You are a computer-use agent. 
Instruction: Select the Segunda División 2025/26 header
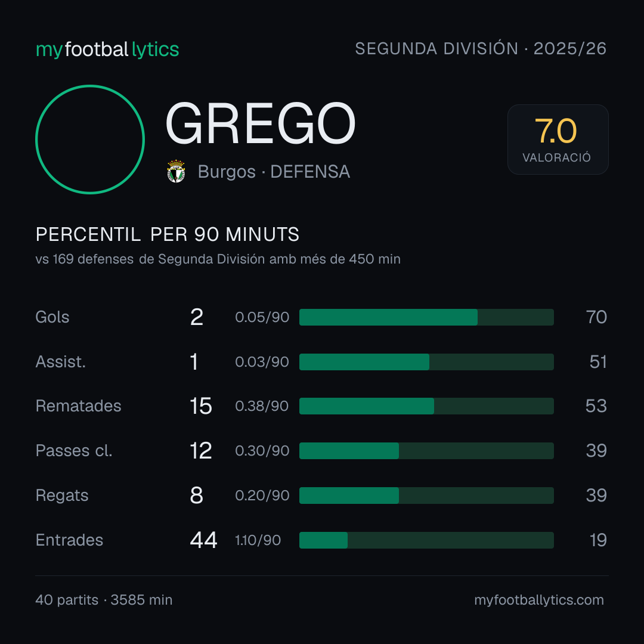481,49
